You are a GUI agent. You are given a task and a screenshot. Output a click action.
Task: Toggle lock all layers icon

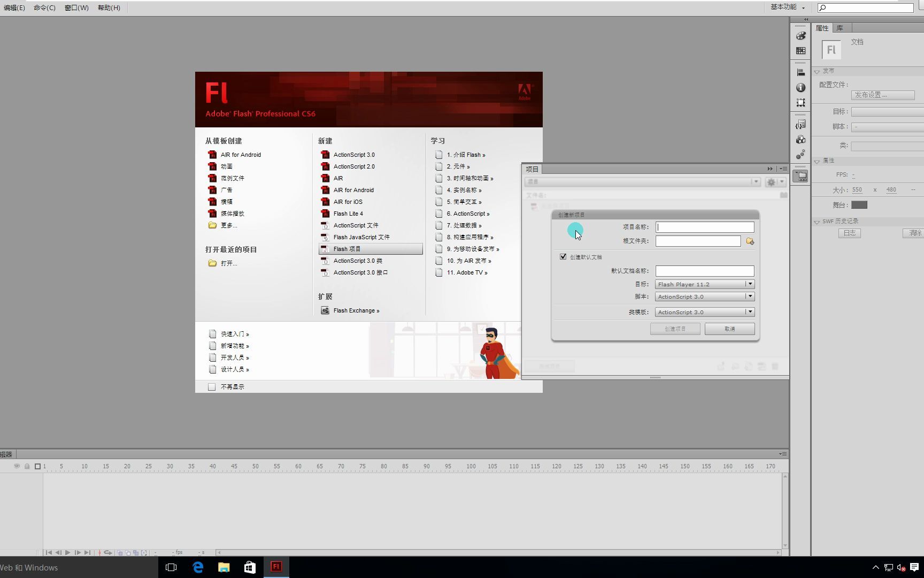click(27, 466)
